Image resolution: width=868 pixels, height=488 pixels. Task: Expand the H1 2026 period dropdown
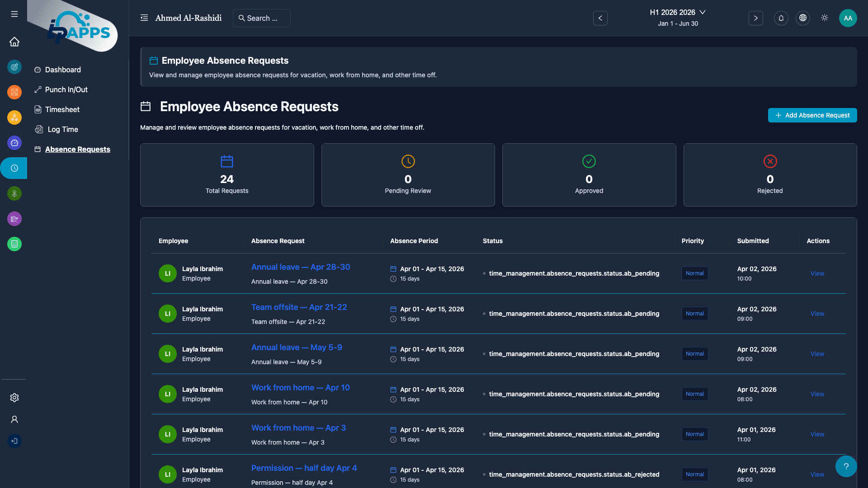point(677,13)
